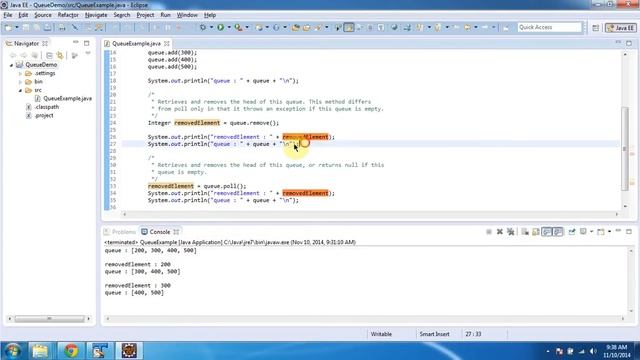Click the Run Last Tool external tools icon

(238, 27)
